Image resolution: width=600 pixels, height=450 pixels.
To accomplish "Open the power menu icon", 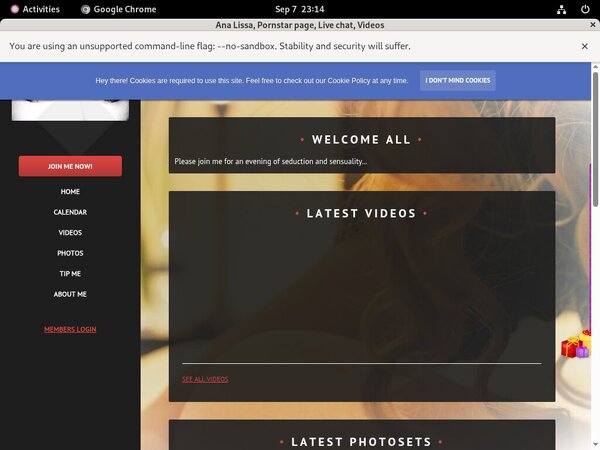I will point(584,9).
